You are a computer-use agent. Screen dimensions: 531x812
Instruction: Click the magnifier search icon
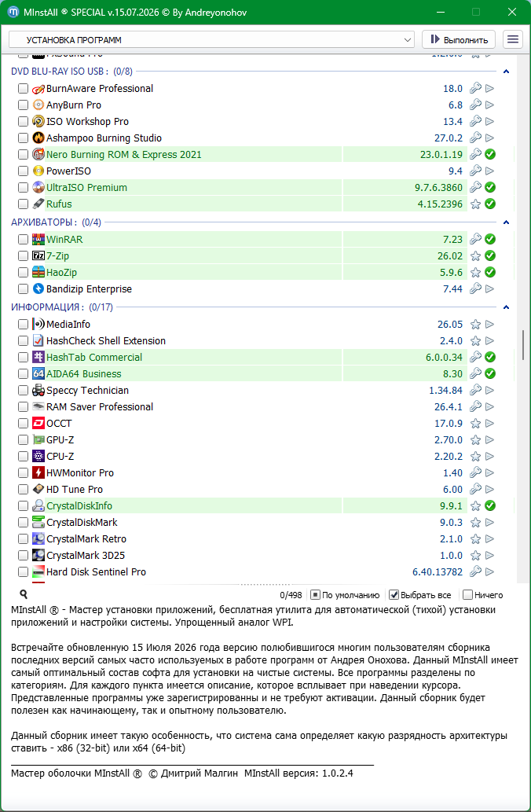point(24,594)
